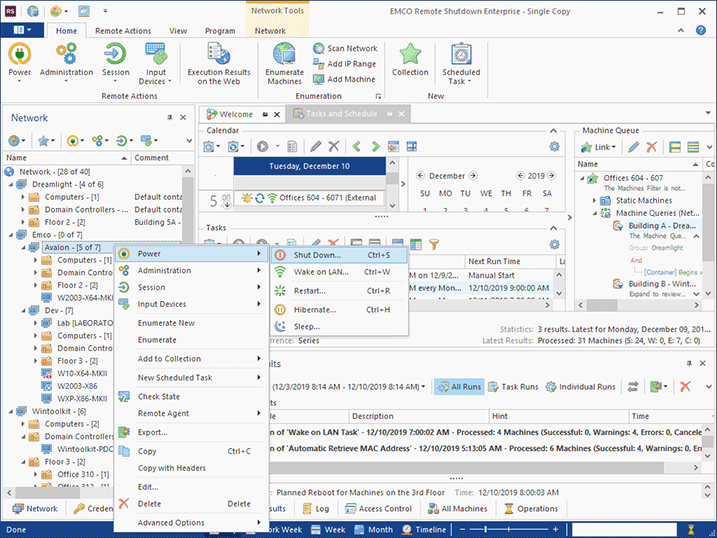Click the red delete icon in Machine Queue
717x538 pixels.
[x=652, y=147]
